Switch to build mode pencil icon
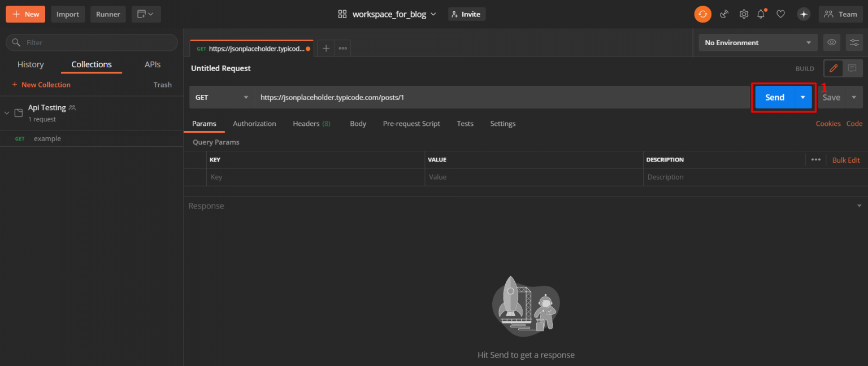This screenshot has width=868, height=366. pyautogui.click(x=833, y=68)
